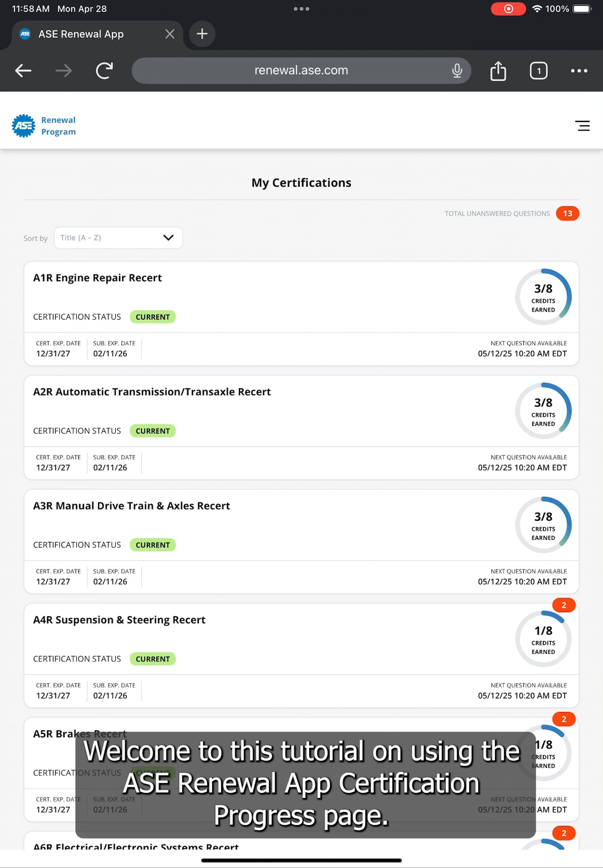Open A2R Automatic Transmission/Transaxle Recert title

[x=152, y=392]
